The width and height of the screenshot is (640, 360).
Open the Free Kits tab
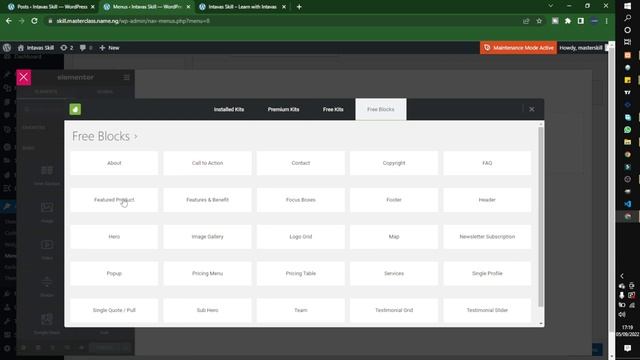(x=333, y=109)
